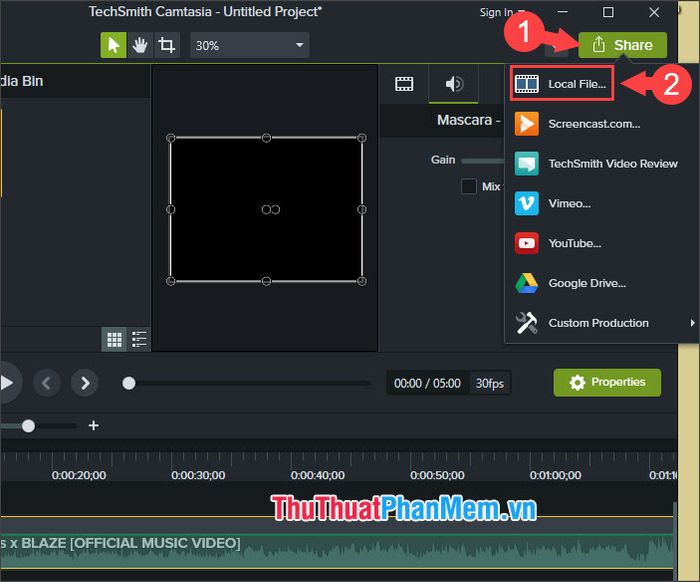This screenshot has width=700, height=582.
Task: Click the 00:00 / 05:00 time display
Action: [427, 383]
